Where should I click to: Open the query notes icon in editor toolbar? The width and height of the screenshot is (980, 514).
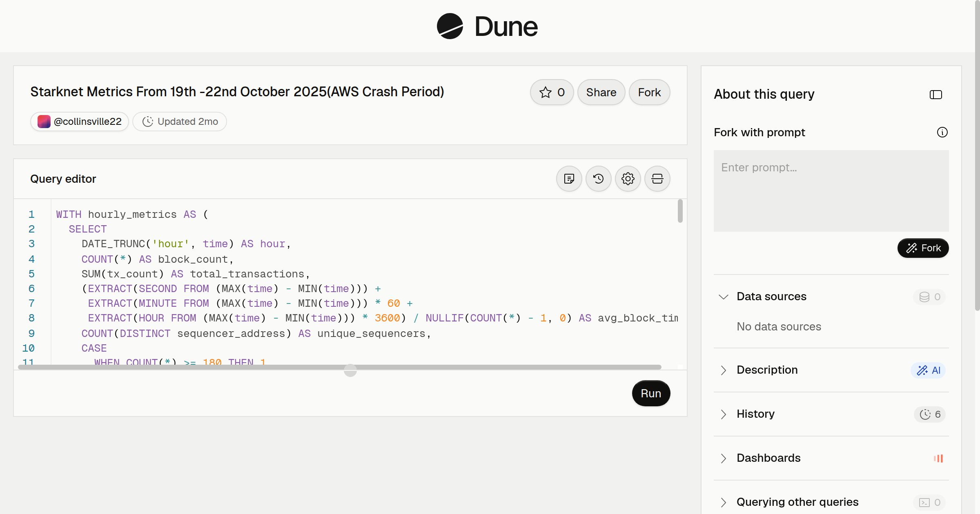pyautogui.click(x=569, y=179)
